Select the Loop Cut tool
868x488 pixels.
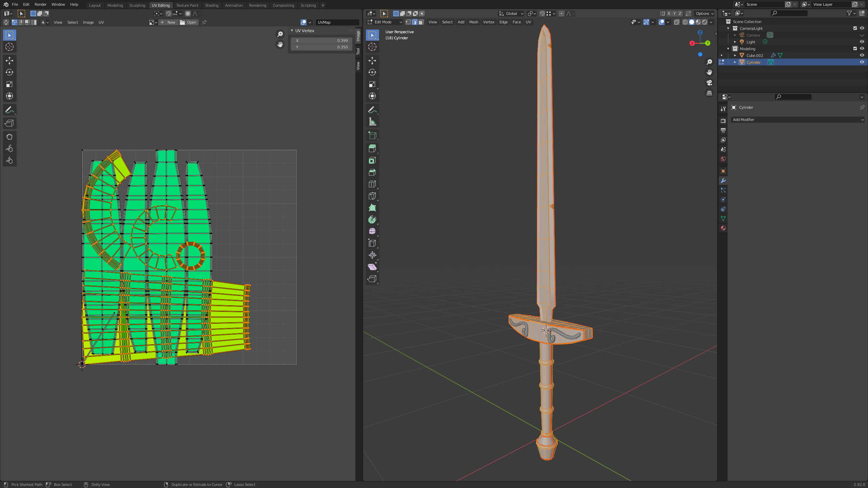372,184
